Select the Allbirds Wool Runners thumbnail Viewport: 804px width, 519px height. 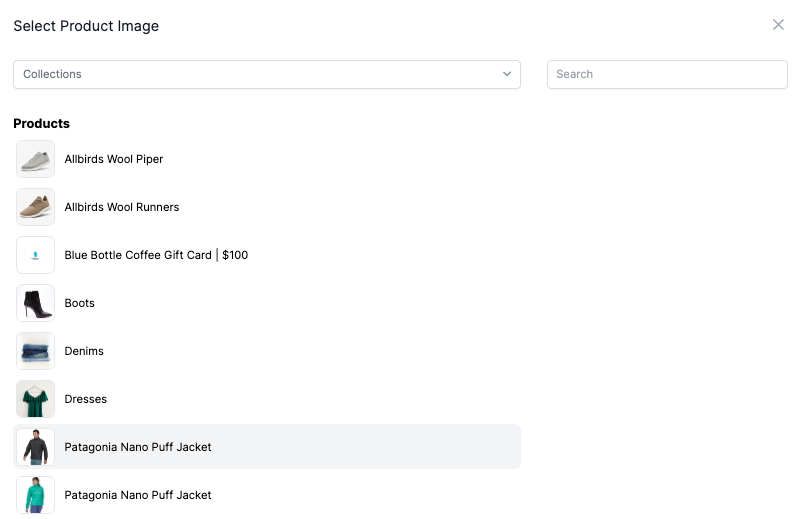click(35, 207)
